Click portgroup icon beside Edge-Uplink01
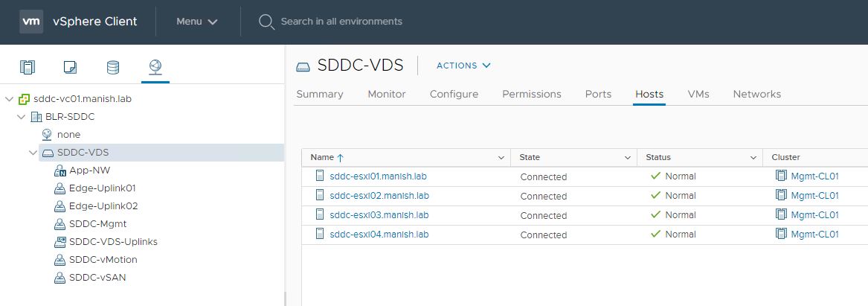Screen dimensions: 868x306 pyautogui.click(x=60, y=188)
